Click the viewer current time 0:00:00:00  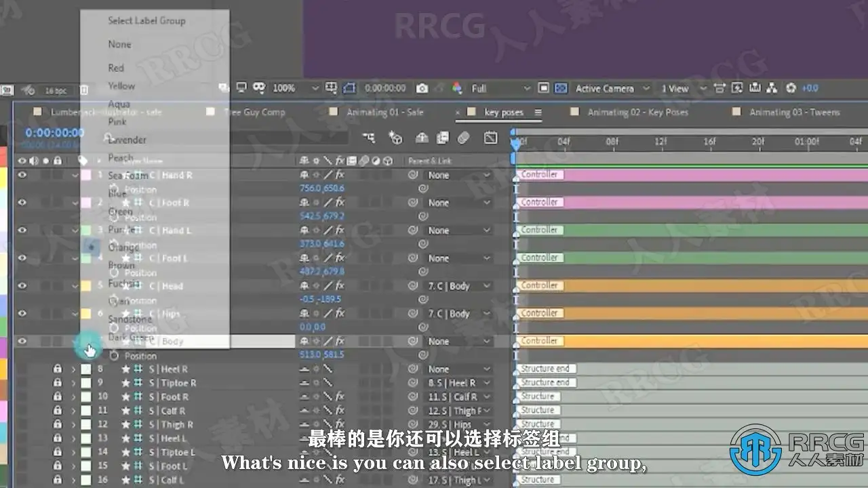tap(385, 88)
